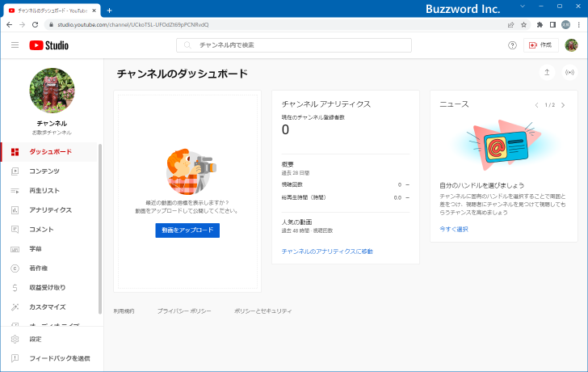Reload the page with refresh icon
588x372 pixels.
click(36, 25)
